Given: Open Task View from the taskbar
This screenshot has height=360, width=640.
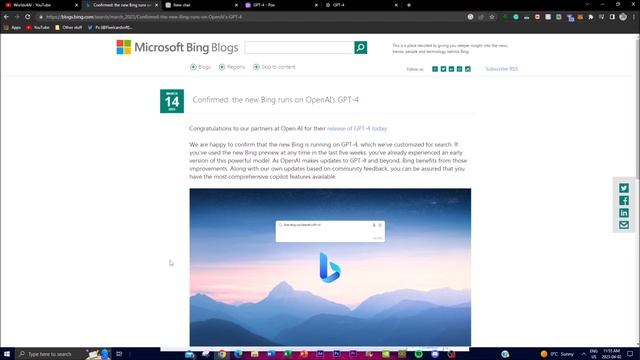Looking at the screenshot, I should 119,354.
